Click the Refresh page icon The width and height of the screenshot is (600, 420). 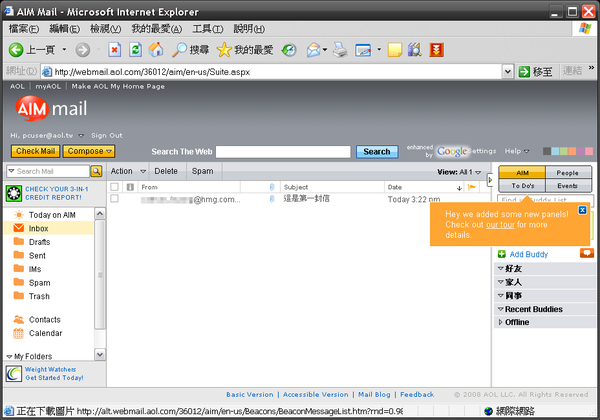pos(135,50)
